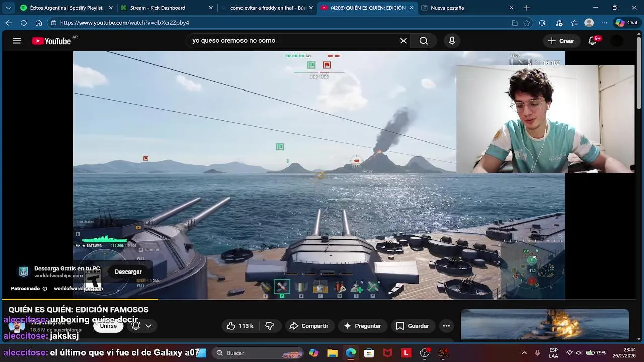Open a new browser tab

click(527, 8)
